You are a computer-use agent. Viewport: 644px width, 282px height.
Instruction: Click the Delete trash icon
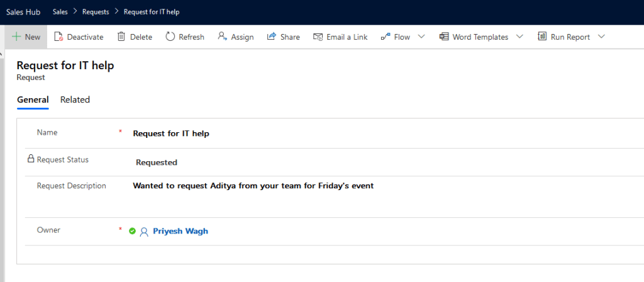121,37
